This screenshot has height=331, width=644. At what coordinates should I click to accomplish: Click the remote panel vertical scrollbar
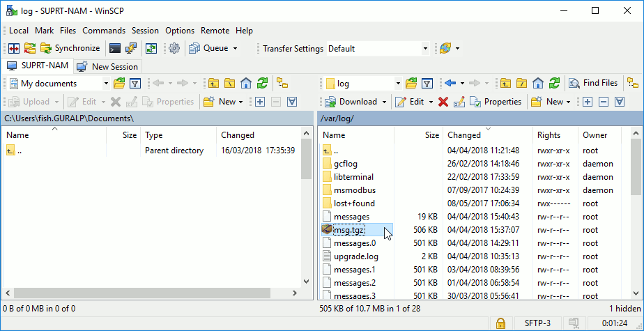click(x=636, y=167)
